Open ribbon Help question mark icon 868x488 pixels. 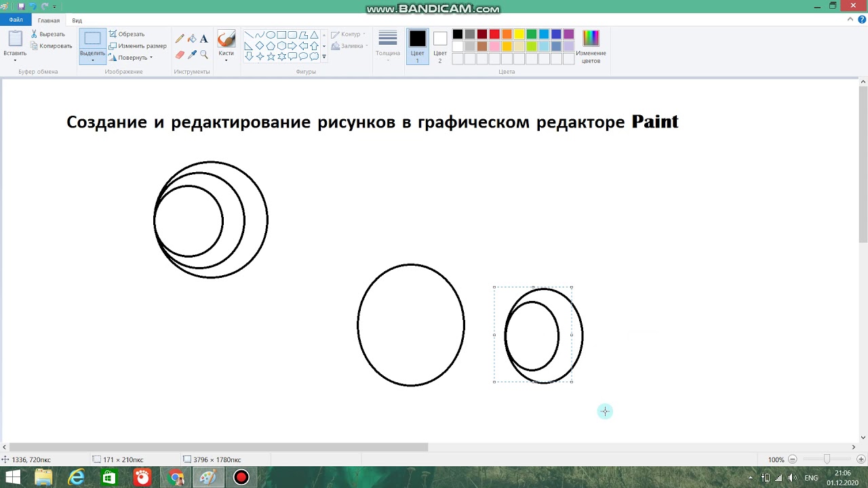862,20
